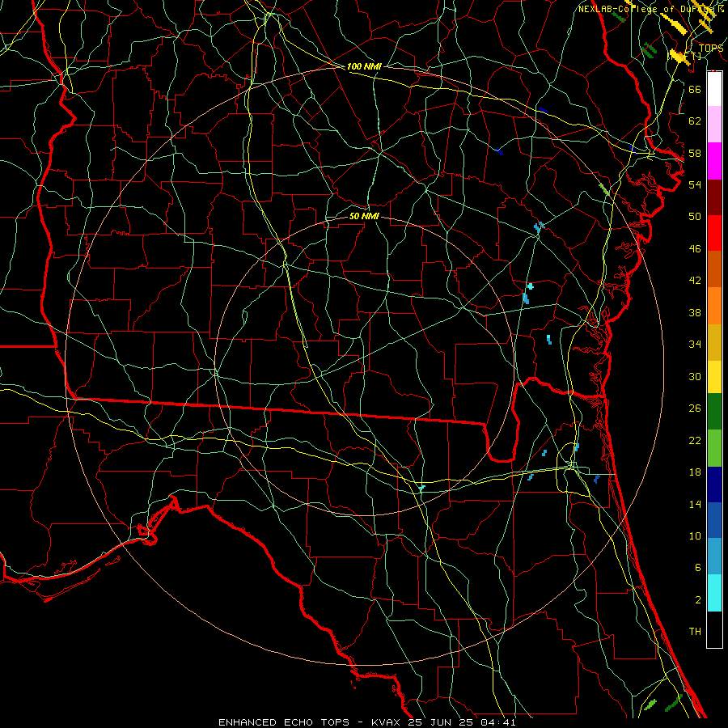
Task: Click the cyan legend swatch
Action: 714,593
